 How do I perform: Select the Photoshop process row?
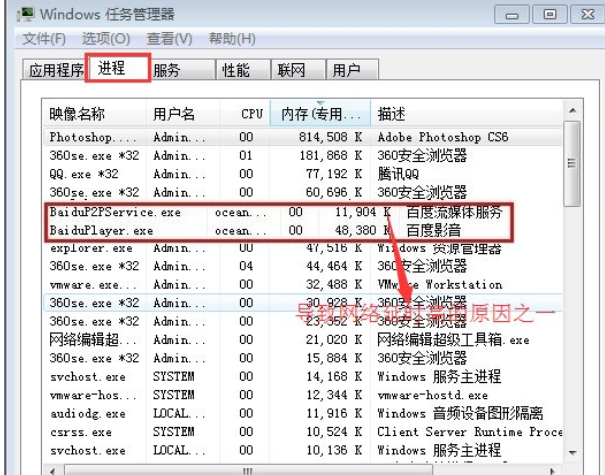302,137
